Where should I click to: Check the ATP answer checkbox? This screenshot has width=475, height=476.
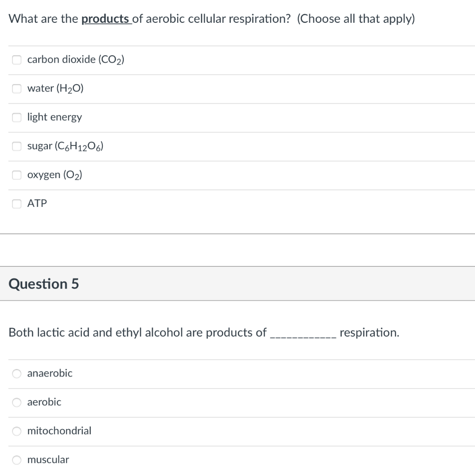coord(17,204)
